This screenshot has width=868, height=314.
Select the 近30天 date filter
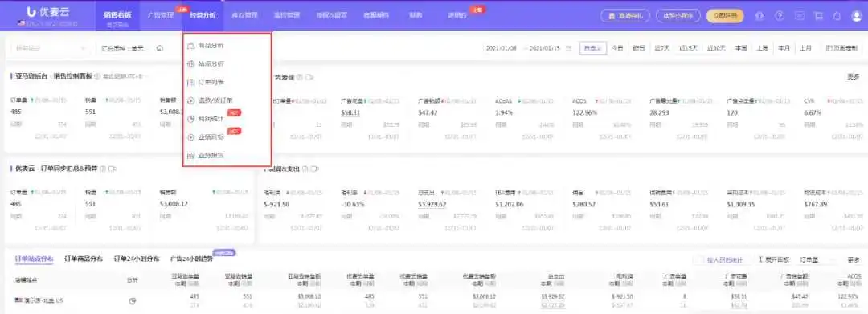[716, 48]
